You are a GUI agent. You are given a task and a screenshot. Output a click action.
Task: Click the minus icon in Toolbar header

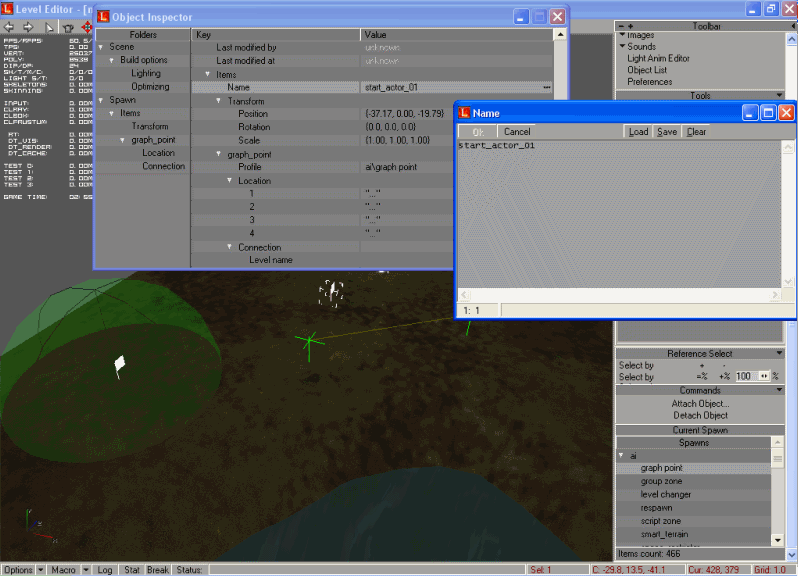coord(621,26)
